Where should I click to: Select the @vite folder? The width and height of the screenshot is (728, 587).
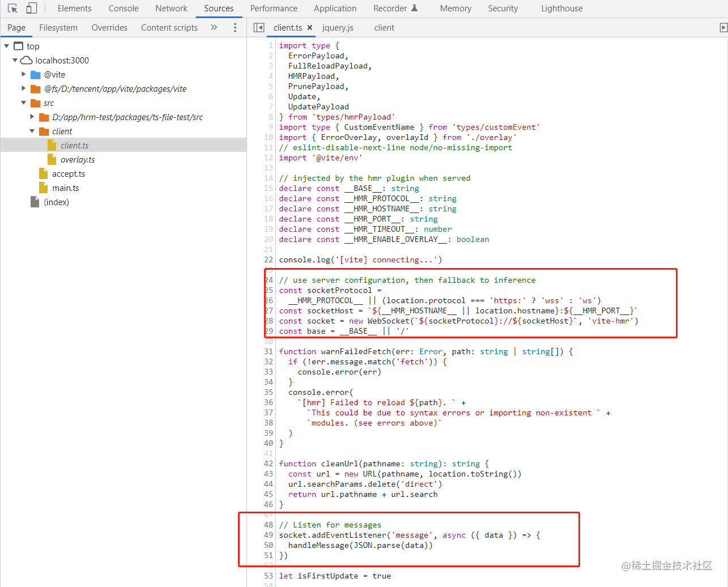54,75
